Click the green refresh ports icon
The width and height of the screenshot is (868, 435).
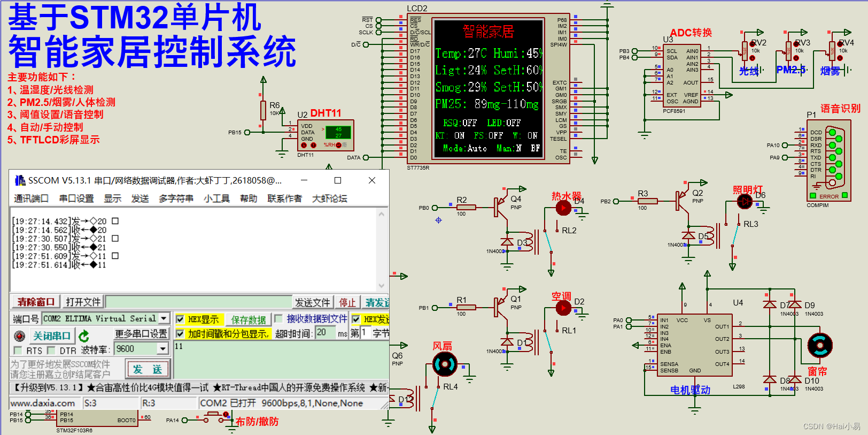[x=84, y=336]
